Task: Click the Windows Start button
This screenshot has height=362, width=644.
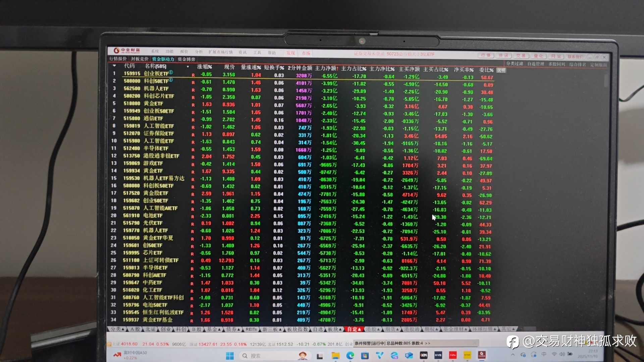Action: point(230,356)
